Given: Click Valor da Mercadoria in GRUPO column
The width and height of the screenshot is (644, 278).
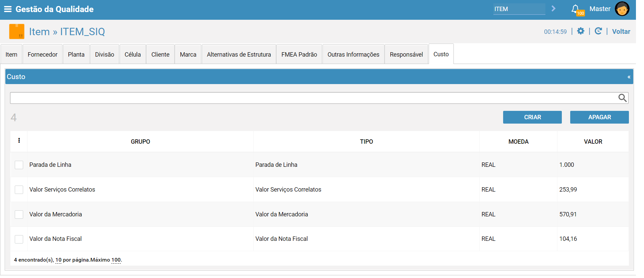Looking at the screenshot, I should (55, 214).
